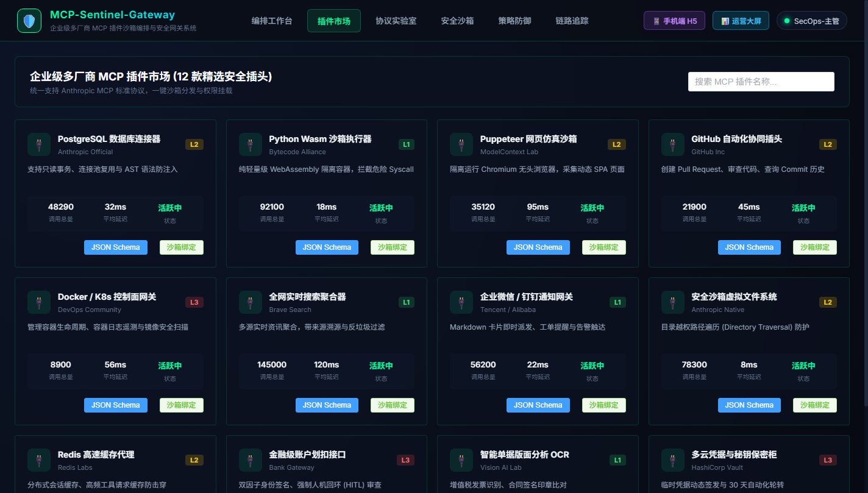View JSON Schema for PostgreSQL 数据库连接器
Screen dimensions: 868x493
(x=116, y=247)
